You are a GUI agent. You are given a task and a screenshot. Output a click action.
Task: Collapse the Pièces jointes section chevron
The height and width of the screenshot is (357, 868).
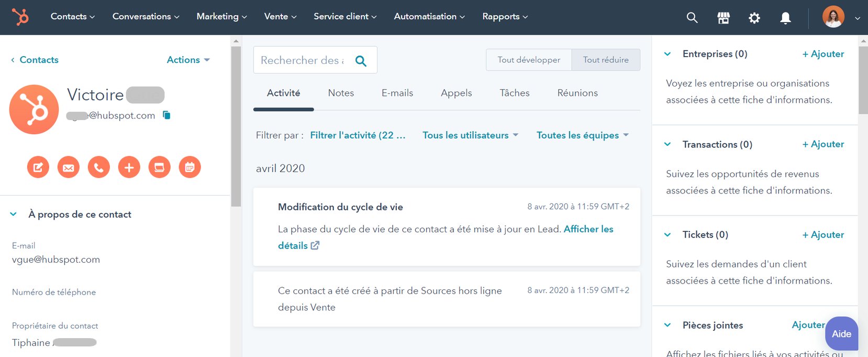pos(667,325)
